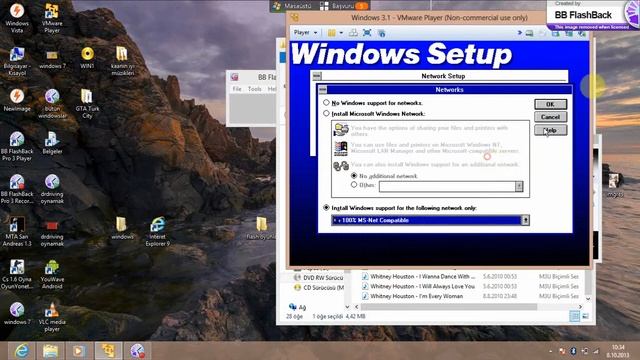Open media player taskbar icon
This screenshot has height=360, width=640.
pyautogui.click(x=79, y=351)
